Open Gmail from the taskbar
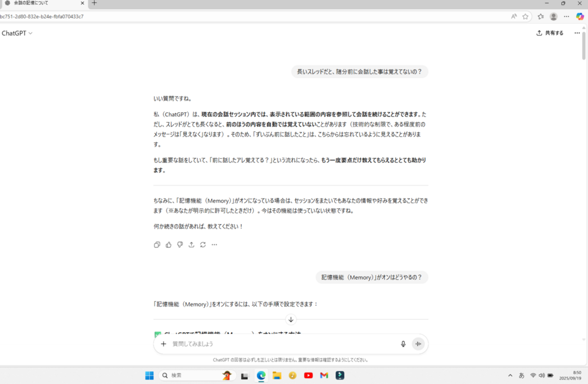Screen dimensions: 588x384 [324, 375]
